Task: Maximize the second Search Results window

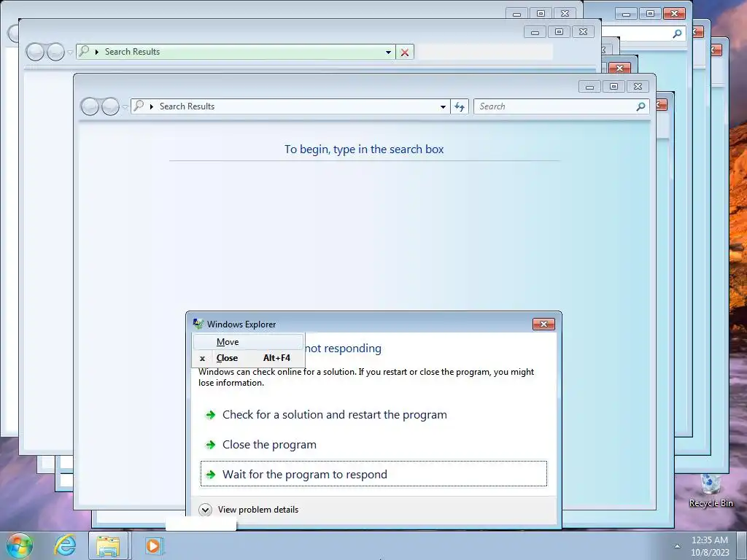Action: (x=559, y=32)
